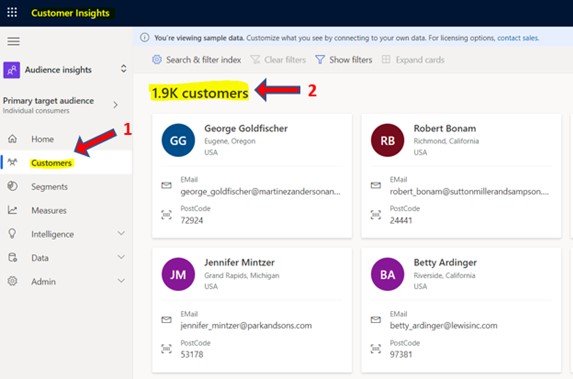Click Show filters button

344,60
